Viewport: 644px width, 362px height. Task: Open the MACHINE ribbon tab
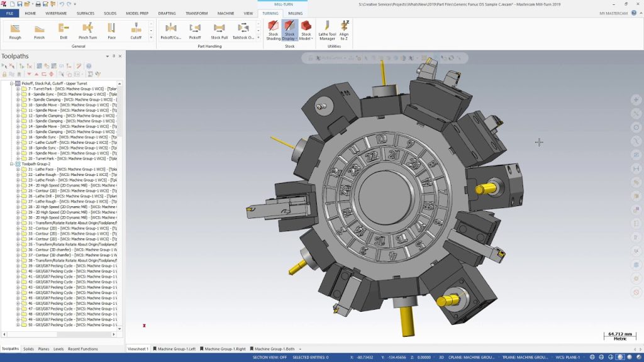226,13
